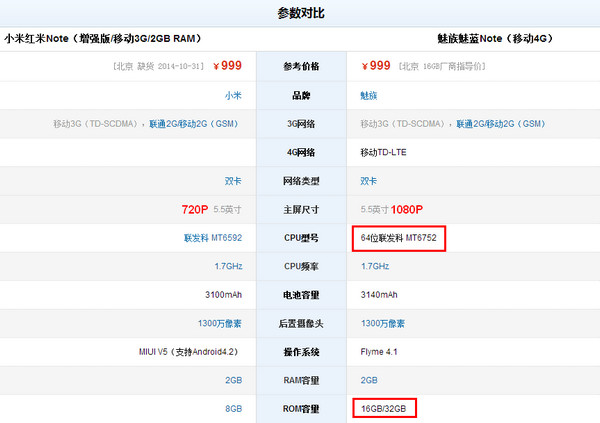Click the 3100mAh battery value
This screenshot has width=600, height=423.
(223, 295)
